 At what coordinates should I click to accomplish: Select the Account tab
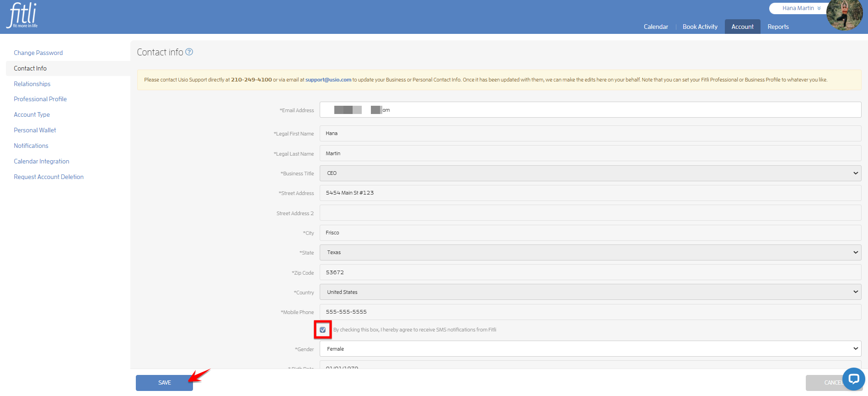pyautogui.click(x=742, y=27)
